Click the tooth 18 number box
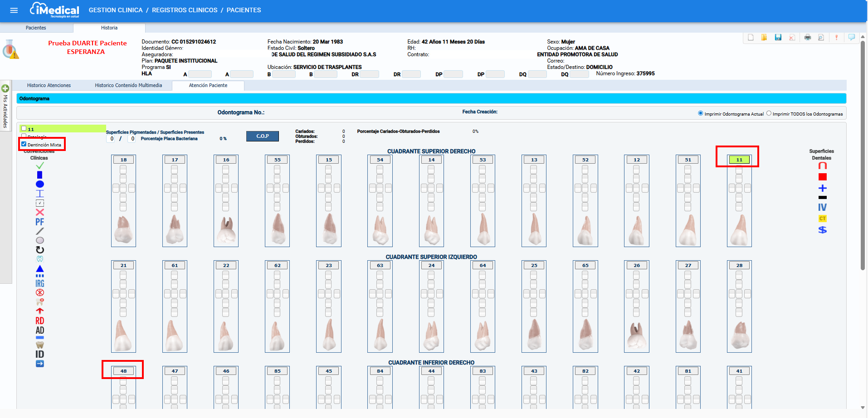The height and width of the screenshot is (418, 868). pyautogui.click(x=123, y=160)
